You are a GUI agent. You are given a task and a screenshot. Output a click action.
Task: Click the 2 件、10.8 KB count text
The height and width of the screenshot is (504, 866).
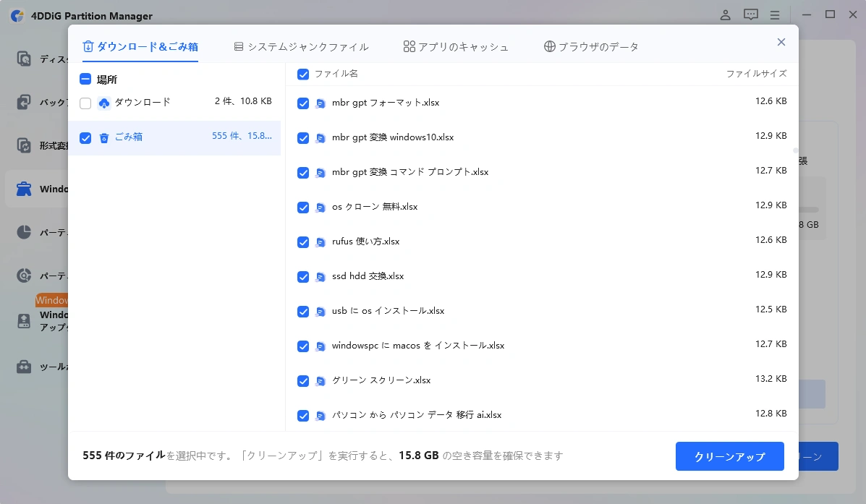(243, 101)
